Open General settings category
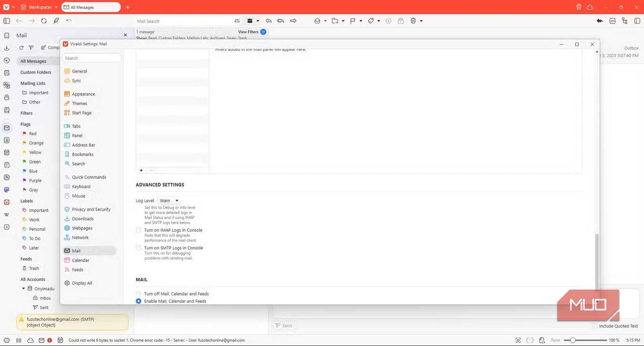The width and height of the screenshot is (644, 346). [x=79, y=71]
